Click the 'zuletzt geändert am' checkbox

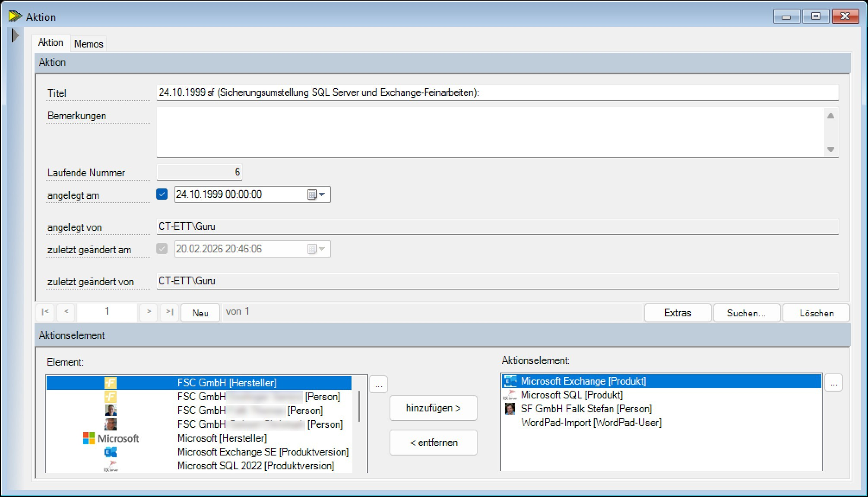pos(162,249)
